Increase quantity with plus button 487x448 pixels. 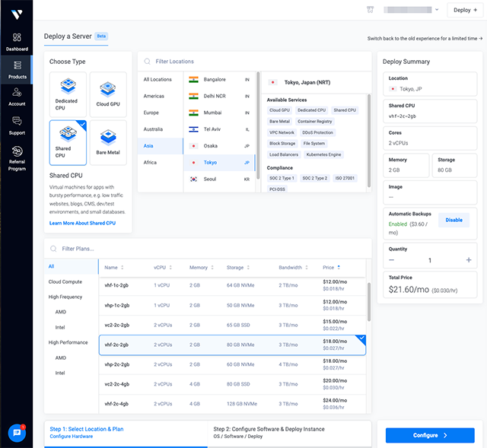coord(469,260)
